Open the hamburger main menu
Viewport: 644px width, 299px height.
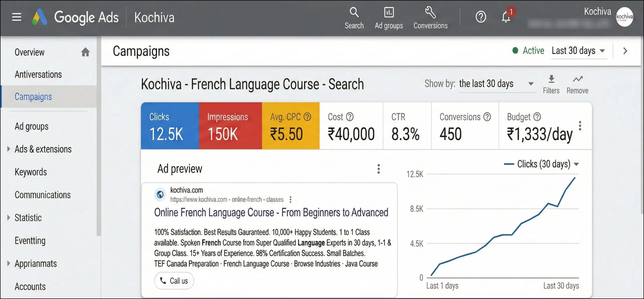17,17
